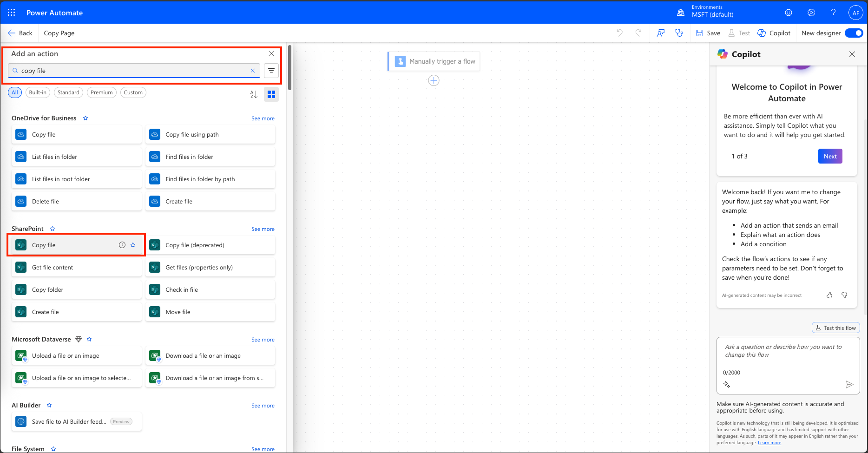Click the action panel vertical scrollbar

click(289, 67)
